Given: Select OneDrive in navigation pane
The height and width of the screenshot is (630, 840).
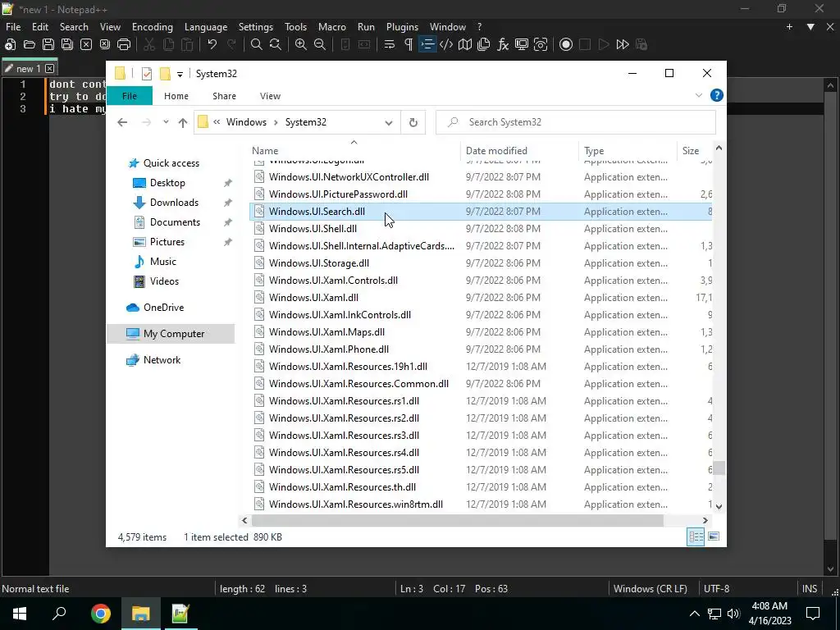Looking at the screenshot, I should (x=163, y=308).
